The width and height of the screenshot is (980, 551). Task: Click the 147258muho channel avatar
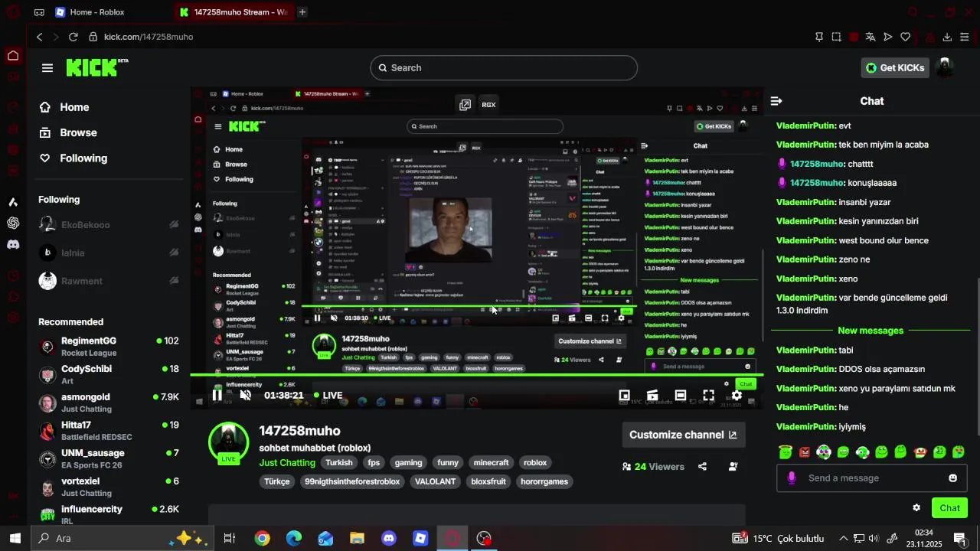pyautogui.click(x=229, y=442)
